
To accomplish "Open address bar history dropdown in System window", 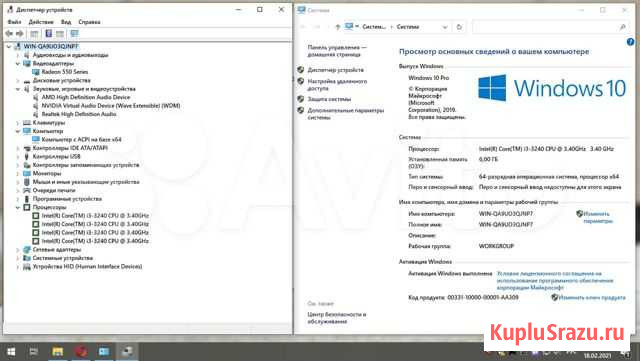I will [445, 27].
